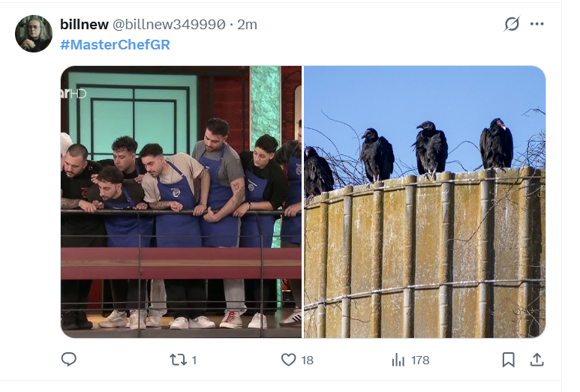
Task: Bookmark this post
Action: (x=508, y=360)
